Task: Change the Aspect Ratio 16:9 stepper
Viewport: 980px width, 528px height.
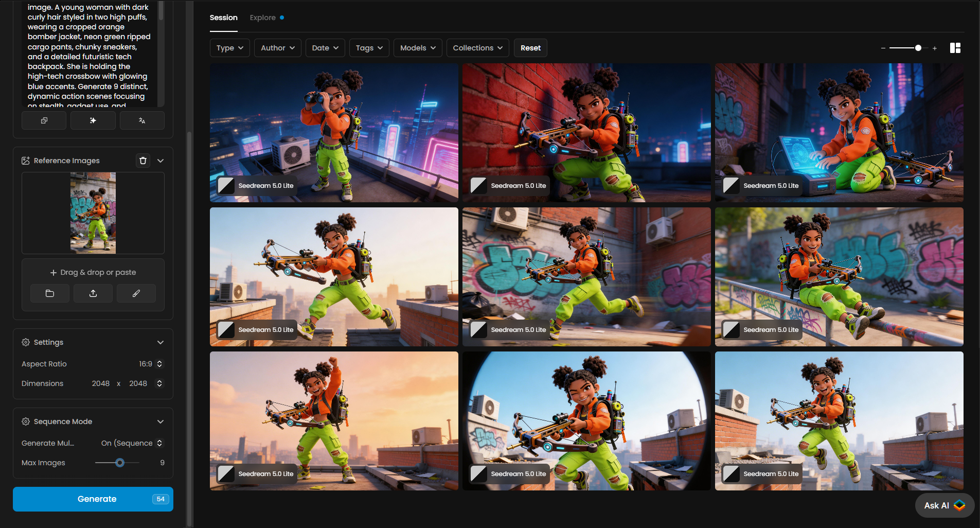Action: pyautogui.click(x=159, y=364)
